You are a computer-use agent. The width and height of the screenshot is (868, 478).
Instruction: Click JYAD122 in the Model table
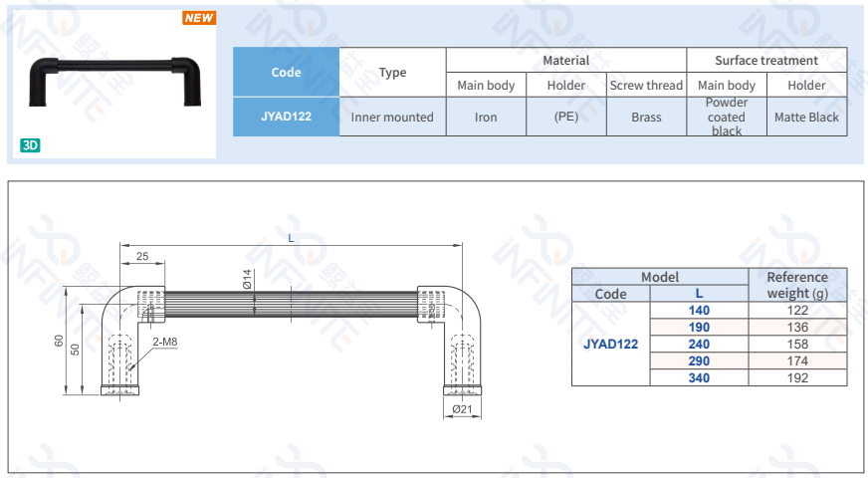(610, 344)
